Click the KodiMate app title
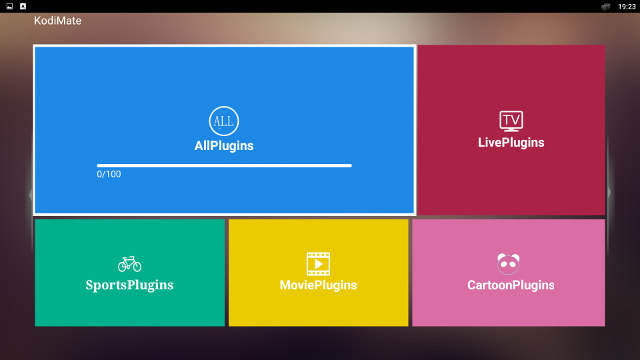Image resolution: width=640 pixels, height=360 pixels. coord(58,21)
